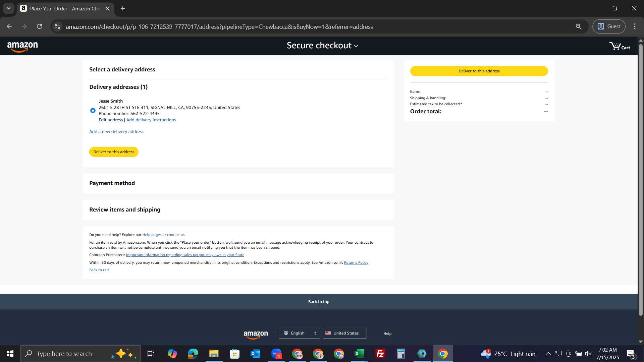Open Microsoft Store from taskbar
Image resolution: width=644 pixels, height=362 pixels.
[235, 354]
